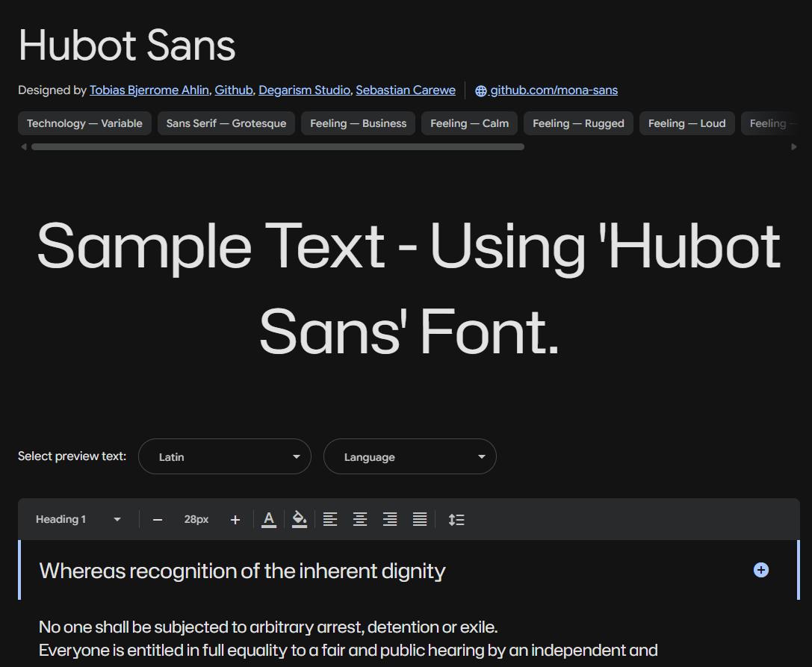Select the Sans Serif — Grotesque tag
Viewport: 812px width, 667px height.
click(226, 123)
